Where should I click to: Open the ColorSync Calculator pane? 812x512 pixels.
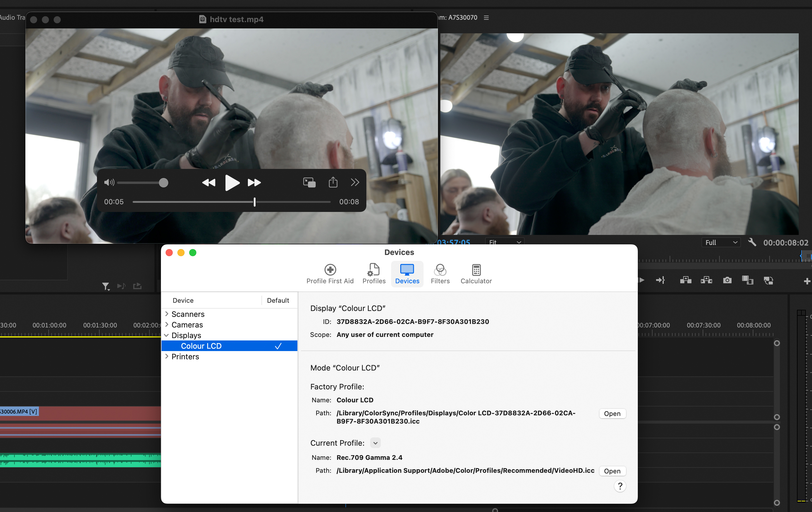pos(476,274)
